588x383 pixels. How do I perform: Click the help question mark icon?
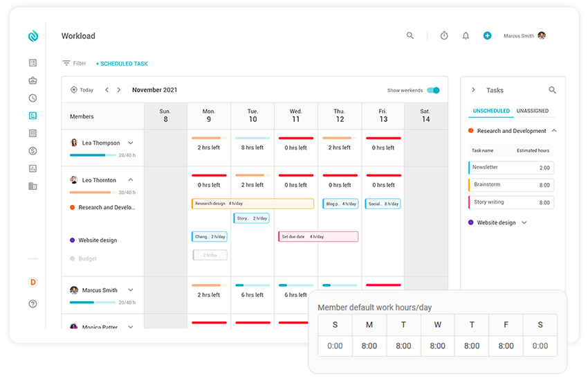33,304
